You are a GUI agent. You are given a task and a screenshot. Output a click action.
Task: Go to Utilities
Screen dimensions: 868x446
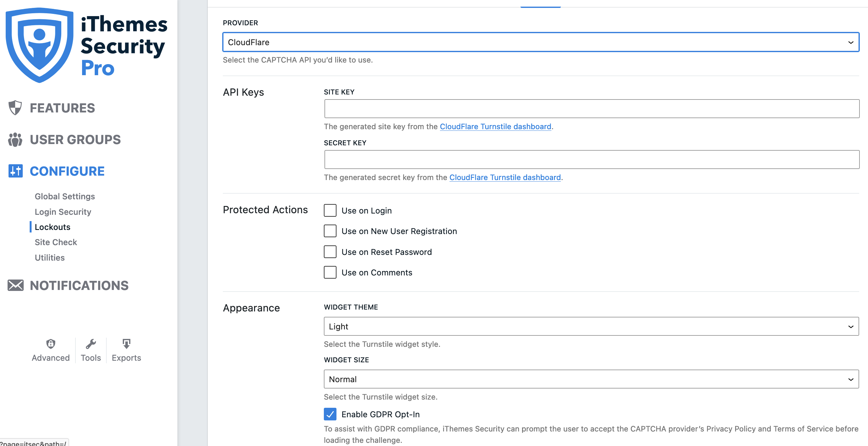pos(50,257)
